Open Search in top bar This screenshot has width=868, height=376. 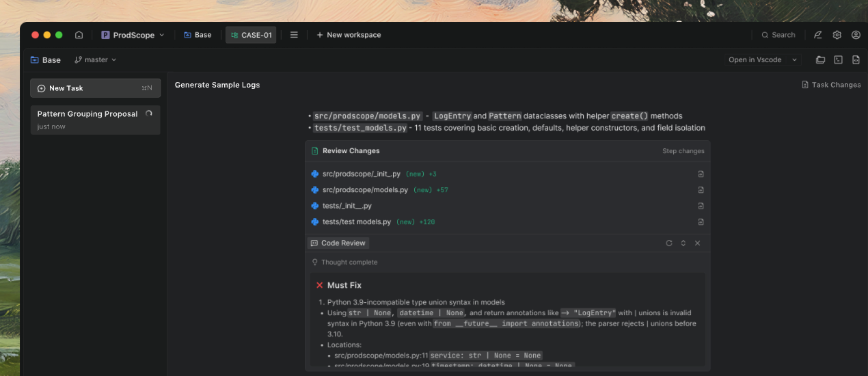[x=778, y=35]
